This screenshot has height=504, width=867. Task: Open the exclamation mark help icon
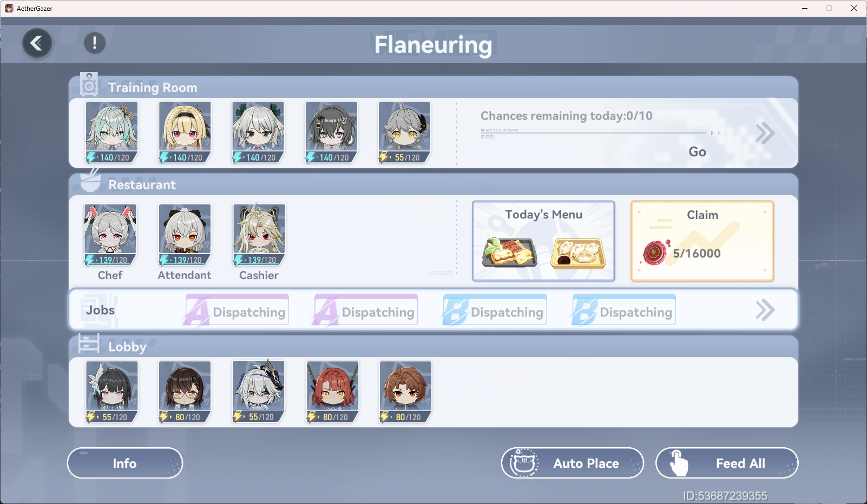tap(95, 43)
